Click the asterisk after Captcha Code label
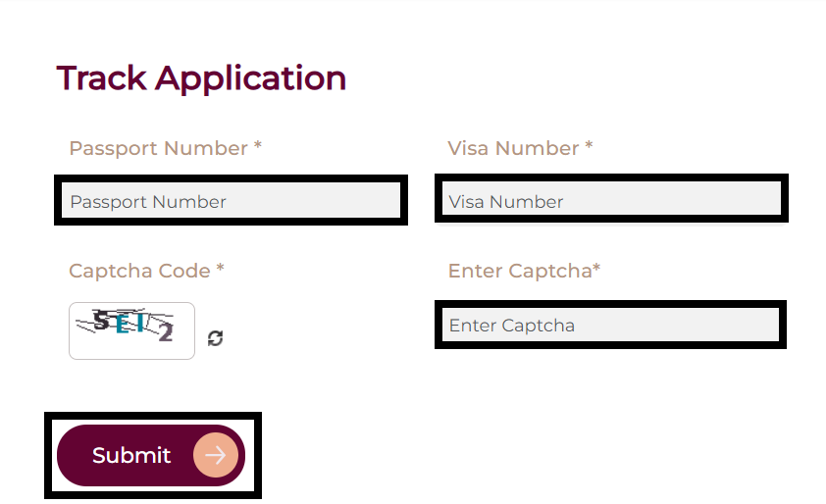The height and width of the screenshot is (504, 826). [x=221, y=269]
